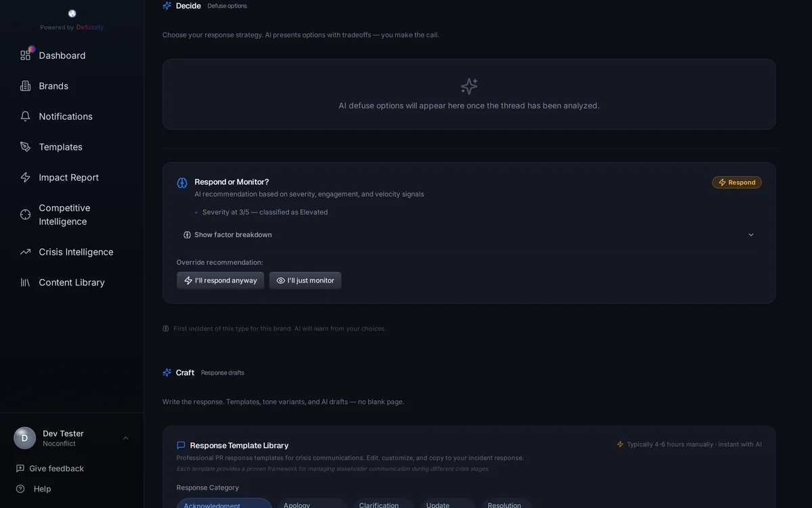Switch to the Apology category tab
The image size is (812, 508).
pyautogui.click(x=311, y=505)
